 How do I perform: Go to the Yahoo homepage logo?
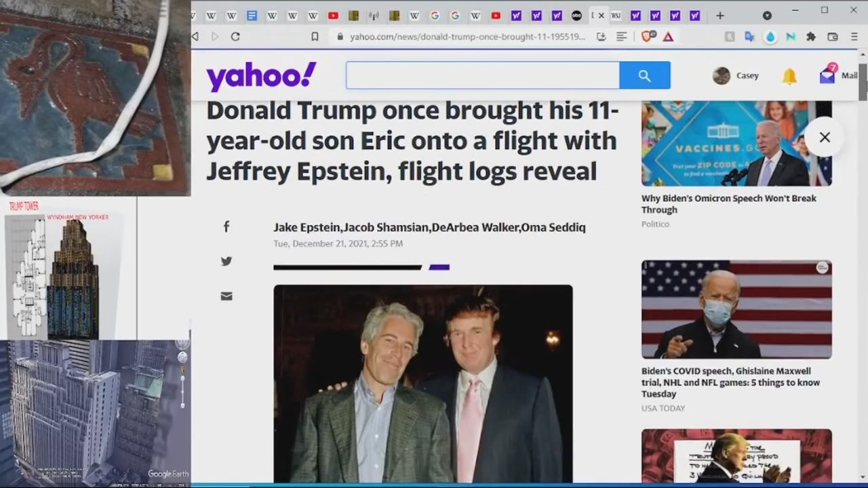pyautogui.click(x=261, y=76)
